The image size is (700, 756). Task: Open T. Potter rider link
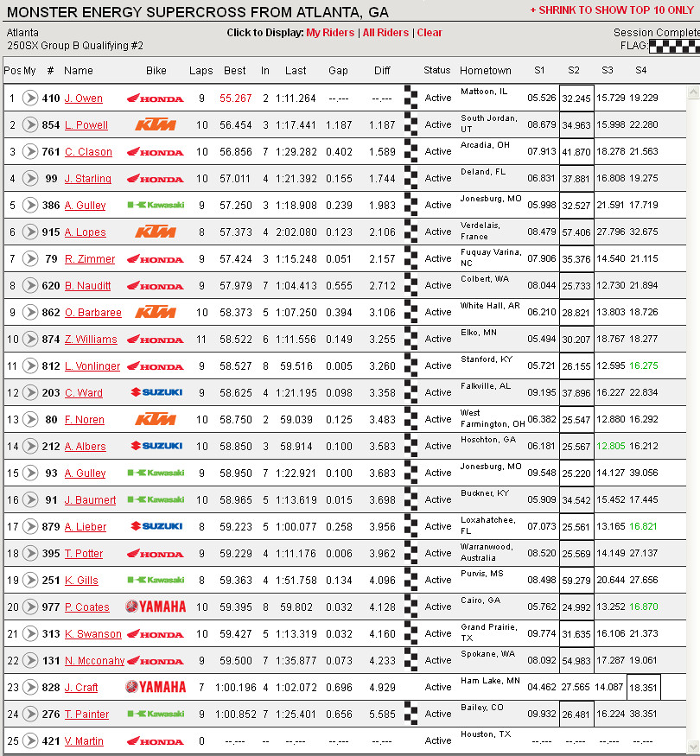84,554
